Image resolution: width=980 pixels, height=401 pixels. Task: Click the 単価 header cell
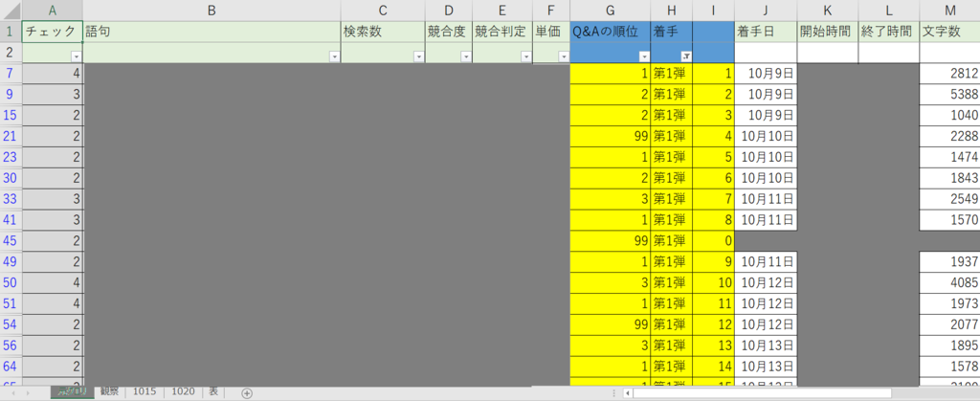click(550, 32)
